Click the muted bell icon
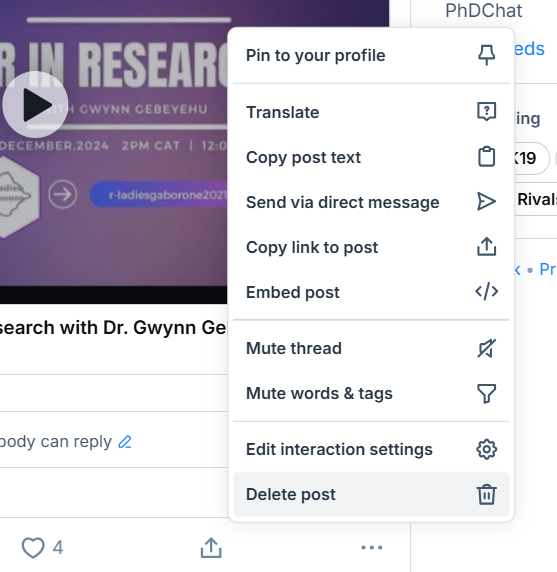Image resolution: width=557 pixels, height=572 pixels. tap(487, 348)
